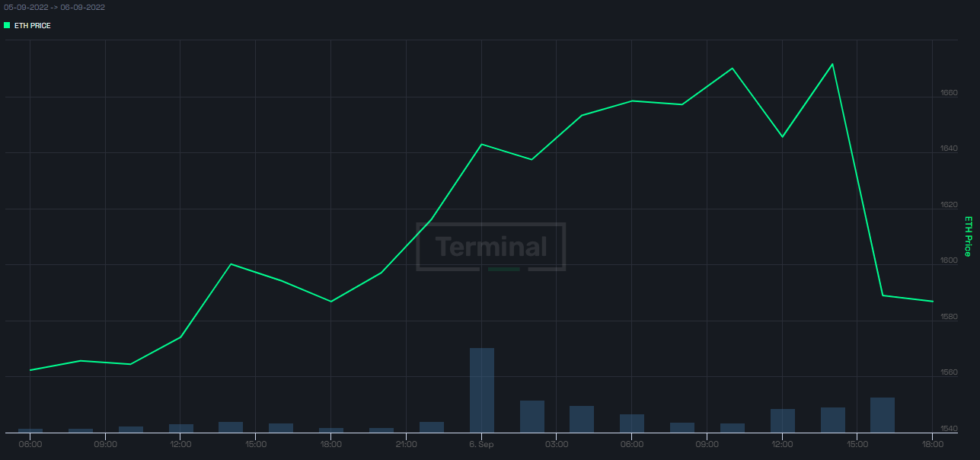
Task: Click the 1540 price axis label
Action: point(949,428)
